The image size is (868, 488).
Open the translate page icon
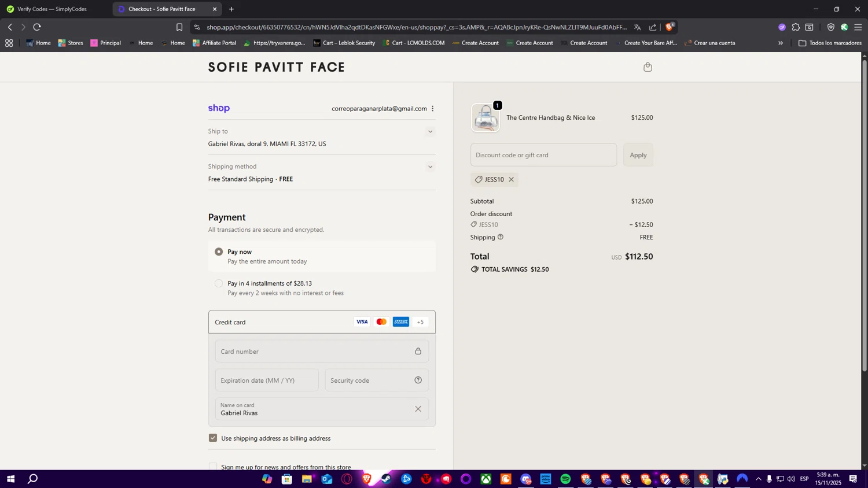637,27
